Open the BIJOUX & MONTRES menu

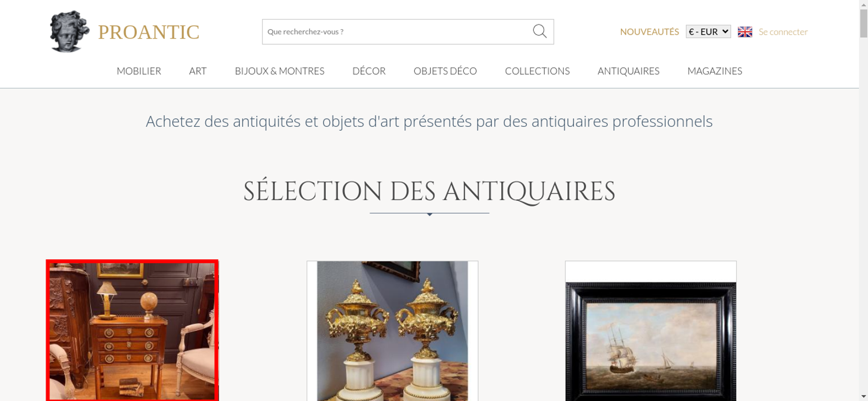[x=279, y=71]
